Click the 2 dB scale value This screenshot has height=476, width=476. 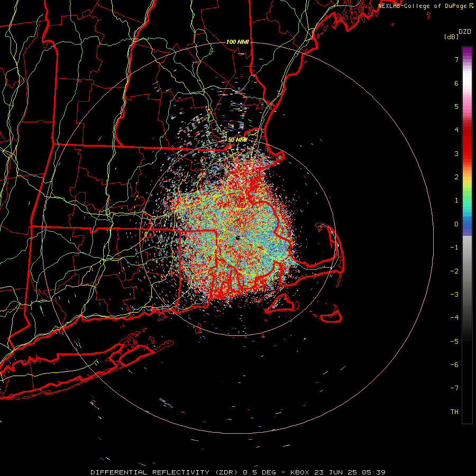[456, 177]
